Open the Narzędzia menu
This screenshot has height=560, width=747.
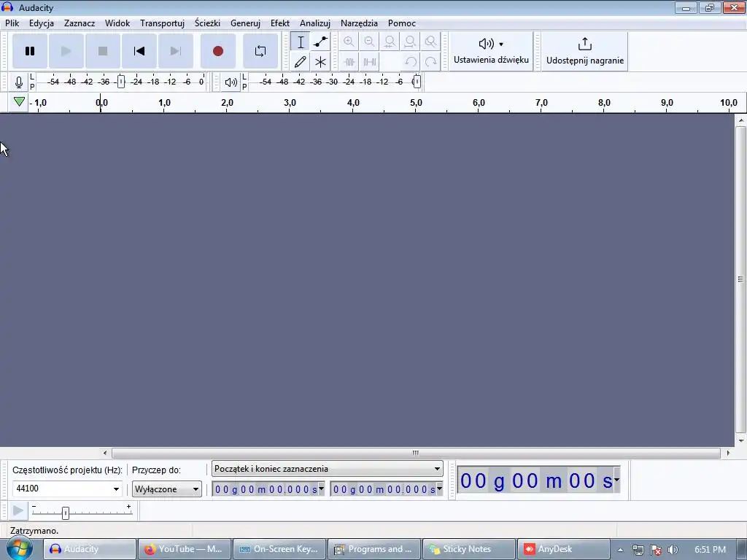(x=359, y=23)
